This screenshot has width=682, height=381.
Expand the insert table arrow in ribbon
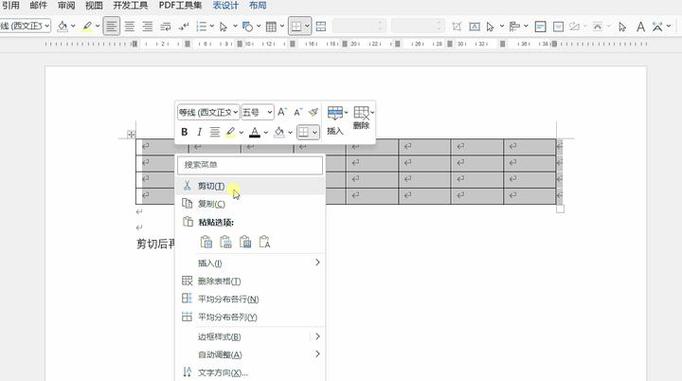(x=282, y=27)
